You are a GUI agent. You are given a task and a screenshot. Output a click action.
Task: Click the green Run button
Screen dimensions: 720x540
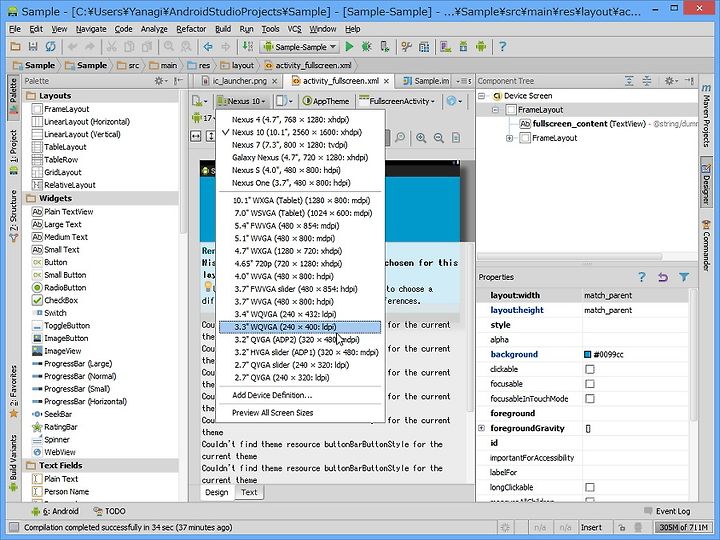pos(349,47)
